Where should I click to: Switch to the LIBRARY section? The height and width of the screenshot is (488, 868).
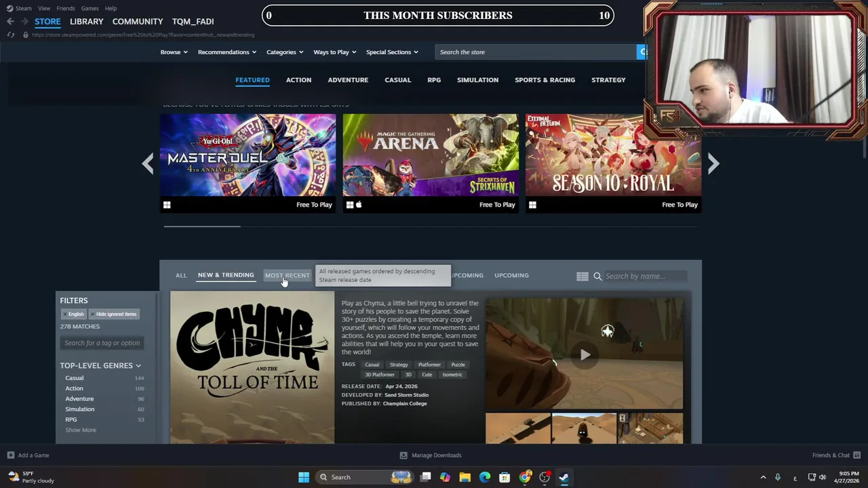point(87,22)
